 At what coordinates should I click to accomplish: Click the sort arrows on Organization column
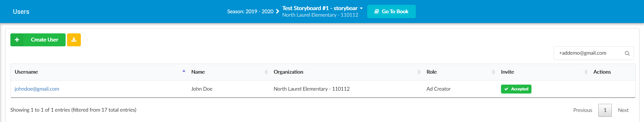(x=419, y=72)
